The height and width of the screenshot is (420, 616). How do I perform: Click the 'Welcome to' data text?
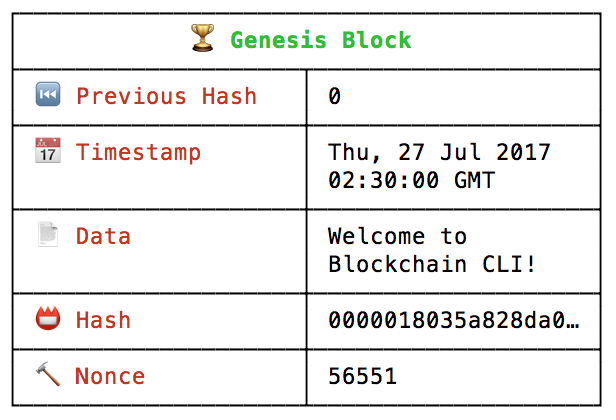tap(397, 236)
